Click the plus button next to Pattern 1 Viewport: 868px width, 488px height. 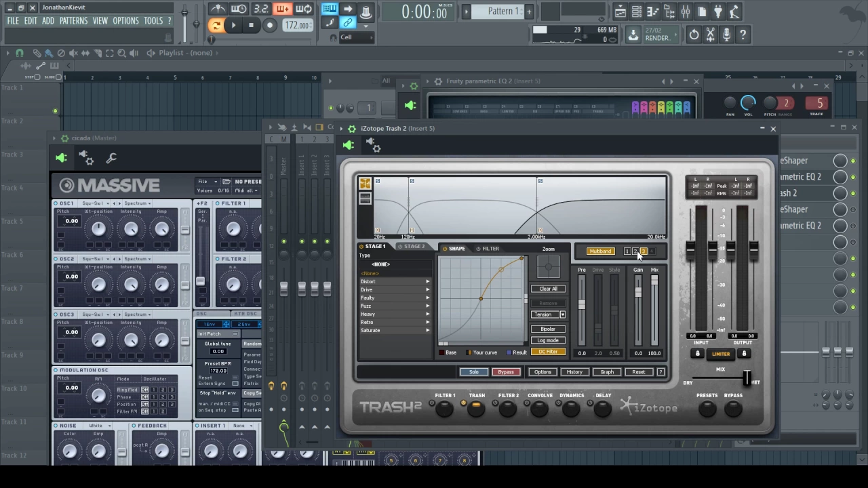click(530, 11)
